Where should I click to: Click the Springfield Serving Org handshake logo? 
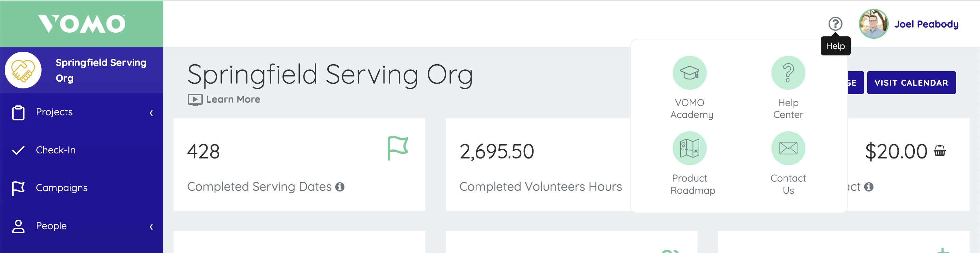point(23,70)
